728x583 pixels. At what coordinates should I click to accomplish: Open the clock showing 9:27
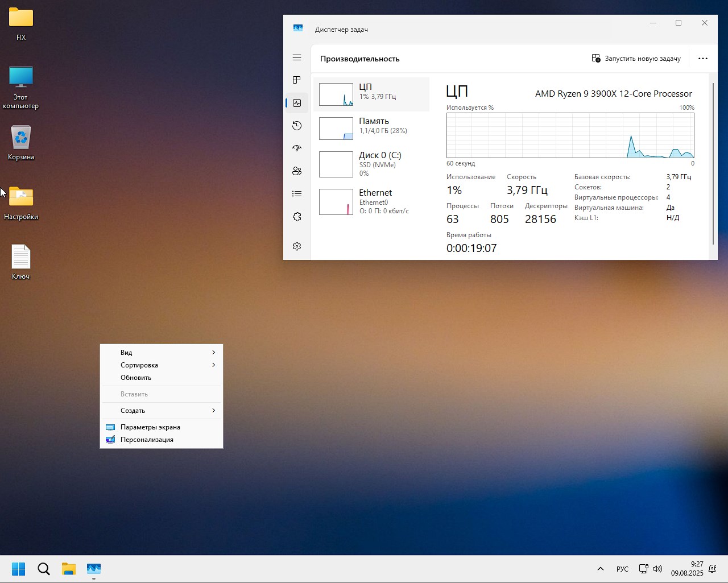[687, 569]
